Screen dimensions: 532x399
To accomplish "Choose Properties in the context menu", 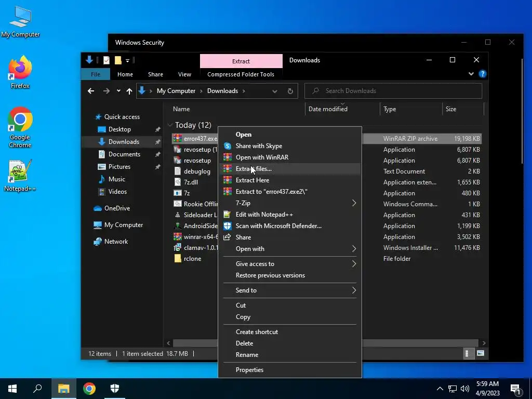I will [290, 370].
